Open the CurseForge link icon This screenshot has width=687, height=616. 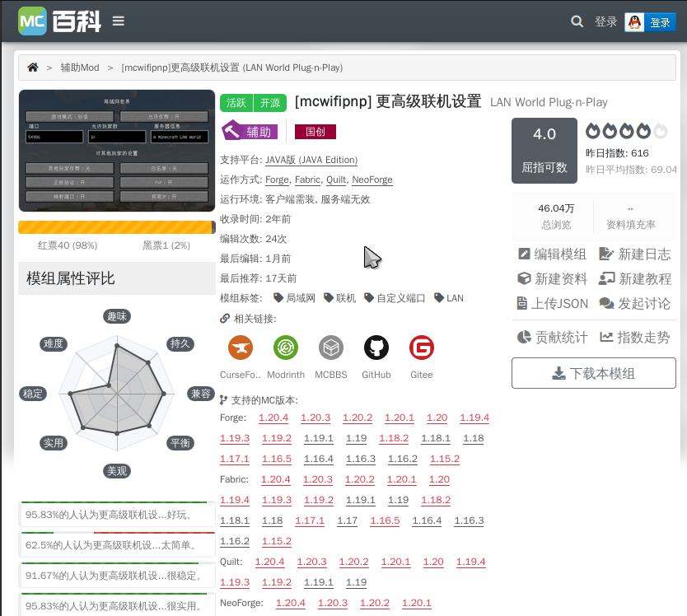(240, 348)
